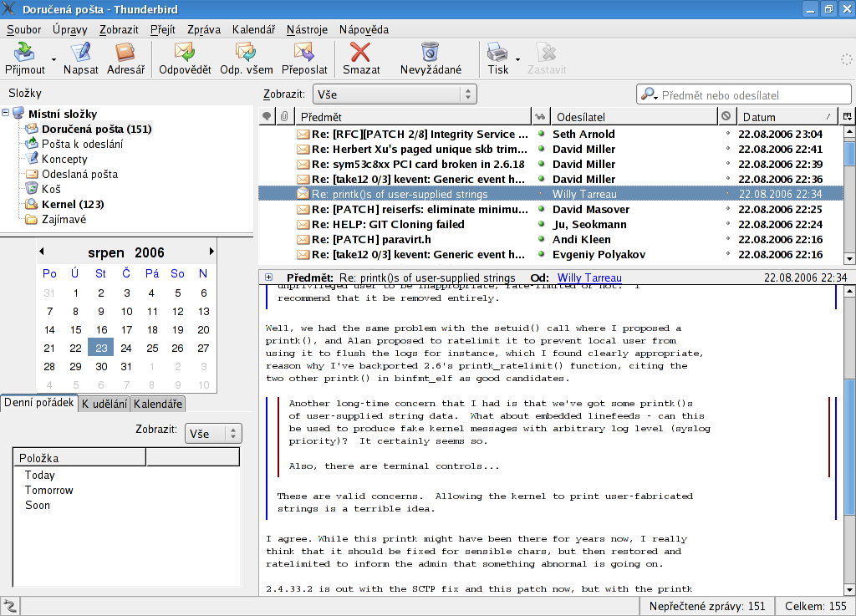Open the Zobrazit menu
This screenshot has width=856, height=616.
(x=119, y=29)
